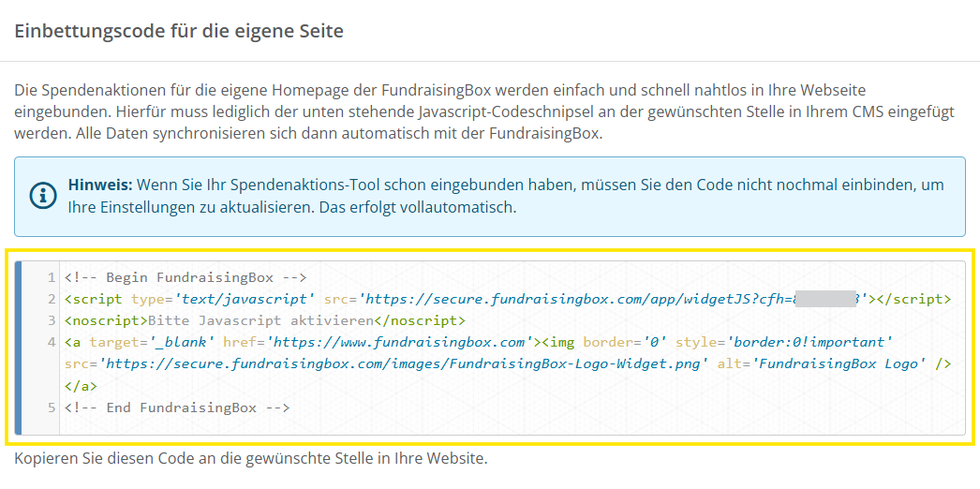Click the widgetJS script src URL
Viewport: 980px width, 489px height.
pyautogui.click(x=614, y=299)
